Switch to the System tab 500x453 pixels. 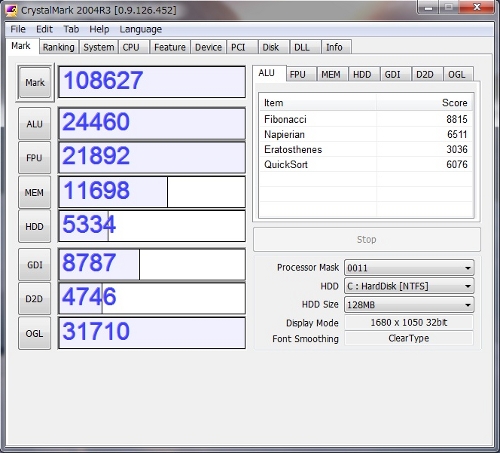coord(99,47)
